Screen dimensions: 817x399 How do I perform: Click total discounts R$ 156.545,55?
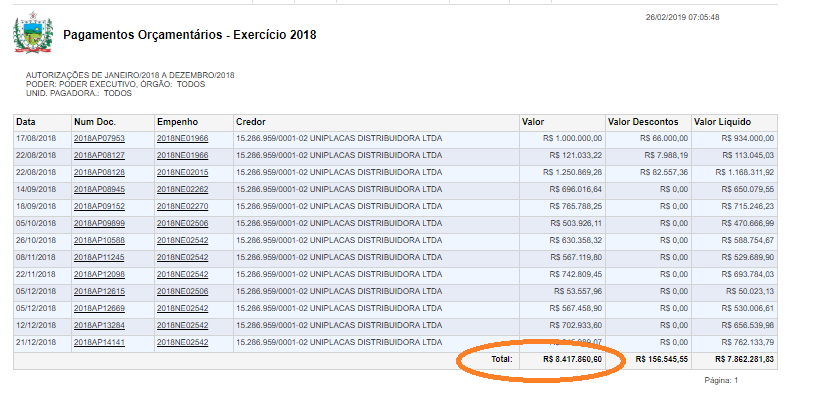[x=662, y=359]
